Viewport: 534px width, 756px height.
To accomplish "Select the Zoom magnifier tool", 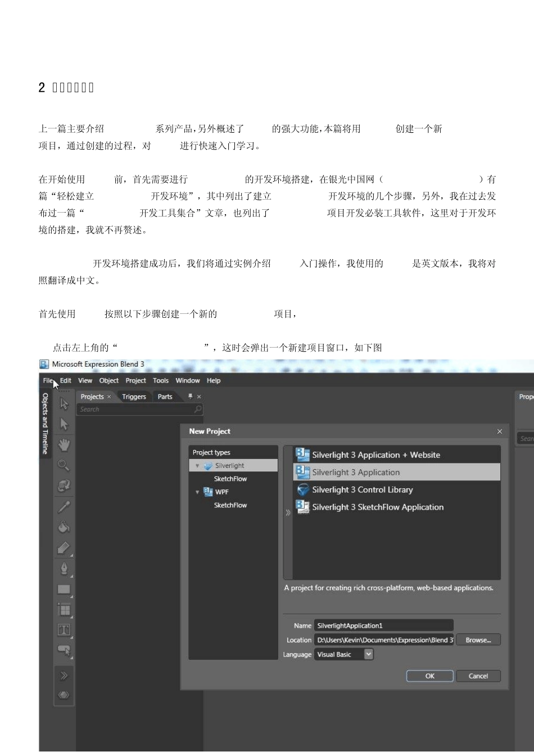I will 64,465.
